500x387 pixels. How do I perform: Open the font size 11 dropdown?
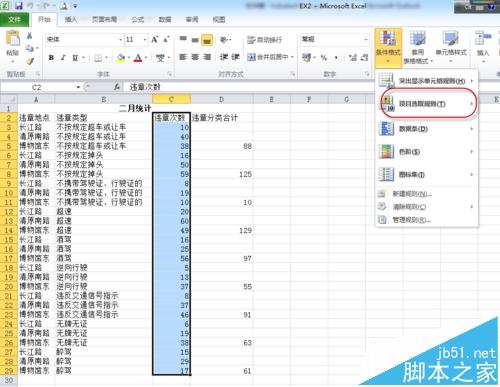[x=145, y=40]
